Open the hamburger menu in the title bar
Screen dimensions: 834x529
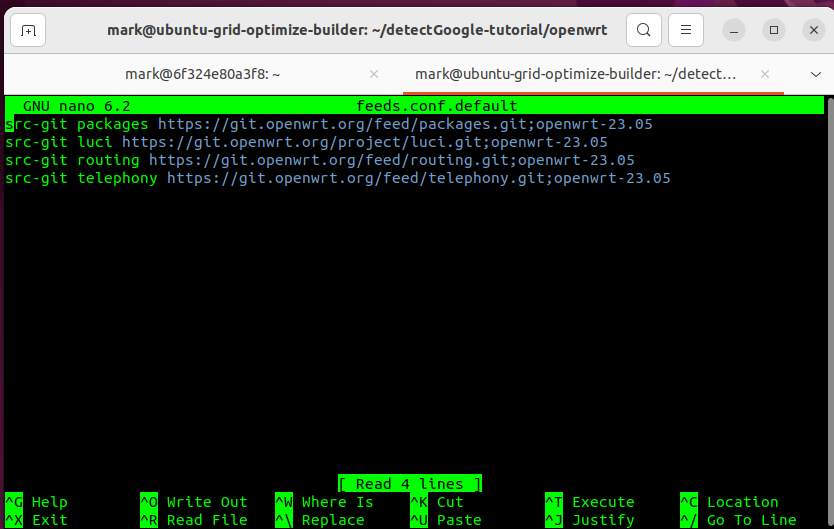[686, 30]
